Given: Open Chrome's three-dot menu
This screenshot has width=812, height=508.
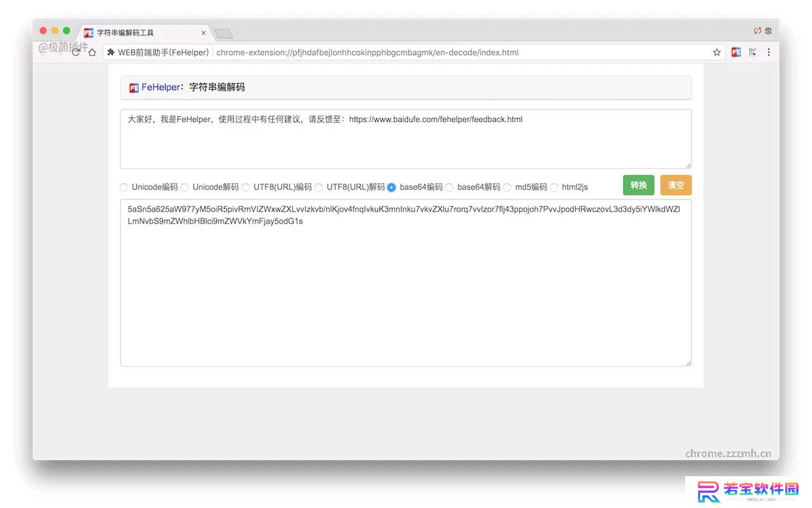Looking at the screenshot, I should 769,52.
